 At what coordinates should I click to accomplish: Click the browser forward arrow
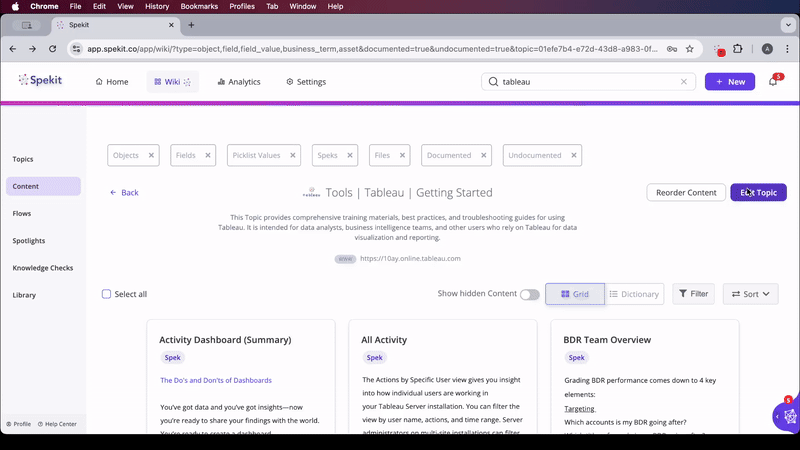(32, 49)
